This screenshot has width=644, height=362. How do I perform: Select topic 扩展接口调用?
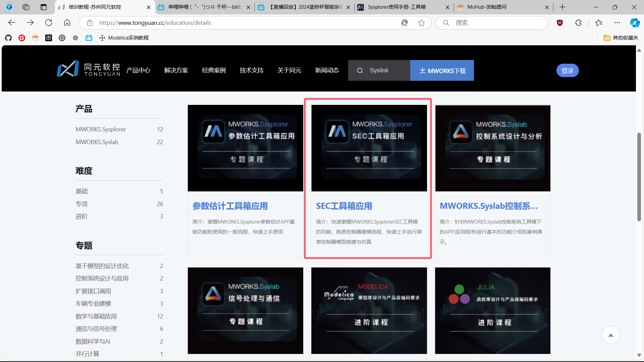pyautogui.click(x=119, y=291)
